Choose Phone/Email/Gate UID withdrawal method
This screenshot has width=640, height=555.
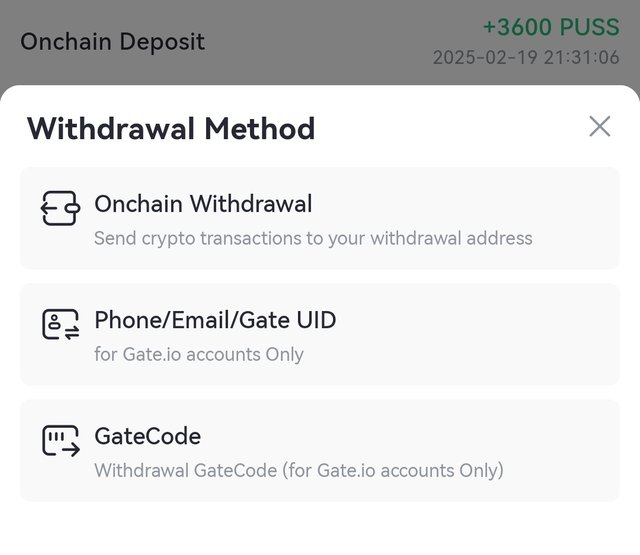tap(320, 334)
